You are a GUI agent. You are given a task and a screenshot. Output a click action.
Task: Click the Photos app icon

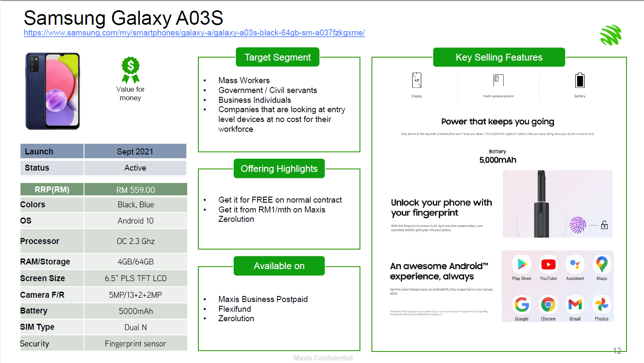click(x=602, y=305)
